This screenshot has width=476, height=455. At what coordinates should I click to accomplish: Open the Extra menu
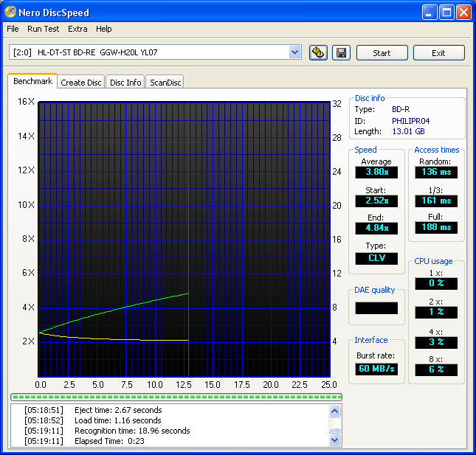(77, 29)
